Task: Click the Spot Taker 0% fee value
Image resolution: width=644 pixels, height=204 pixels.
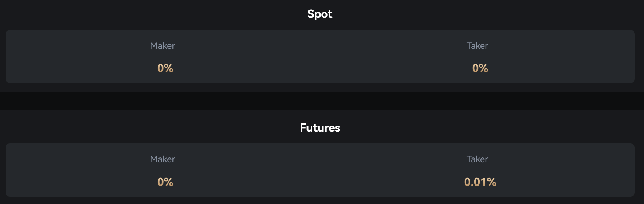Action: point(480,68)
